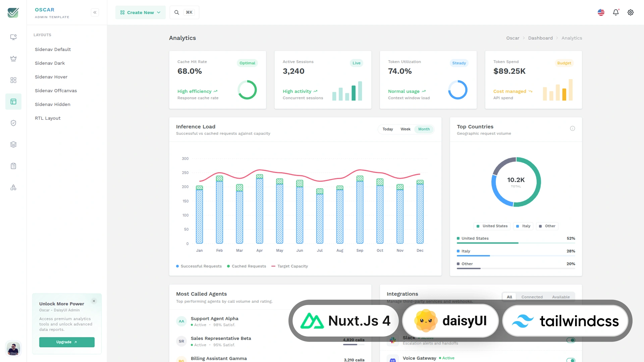The height and width of the screenshot is (362, 644).
Task: Toggle Cached Requests chart legend
Action: [x=247, y=266]
